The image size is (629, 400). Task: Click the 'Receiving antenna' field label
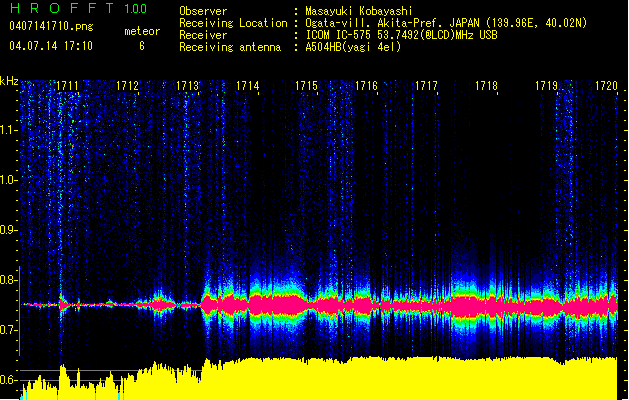pyautogui.click(x=230, y=47)
